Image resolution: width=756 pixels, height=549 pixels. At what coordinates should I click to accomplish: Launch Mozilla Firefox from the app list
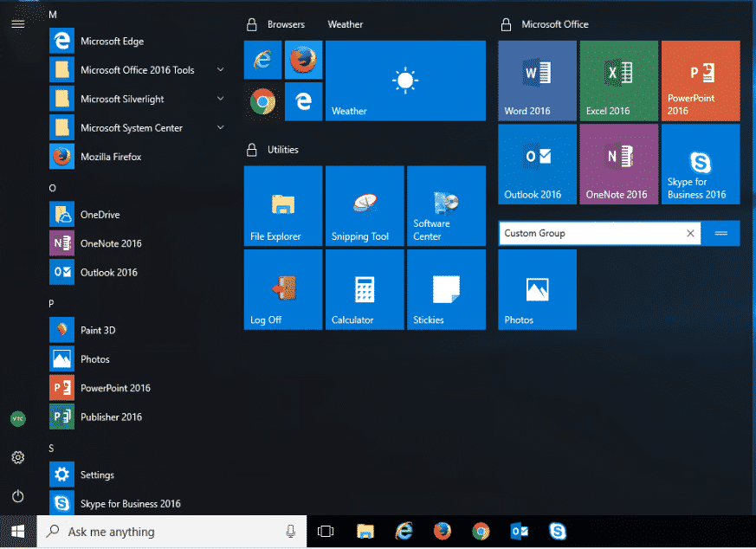pyautogui.click(x=138, y=157)
